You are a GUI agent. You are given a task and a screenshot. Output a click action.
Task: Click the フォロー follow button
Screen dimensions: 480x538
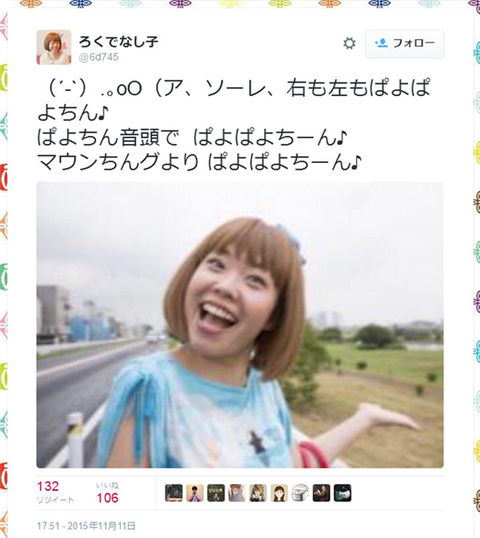tap(405, 44)
